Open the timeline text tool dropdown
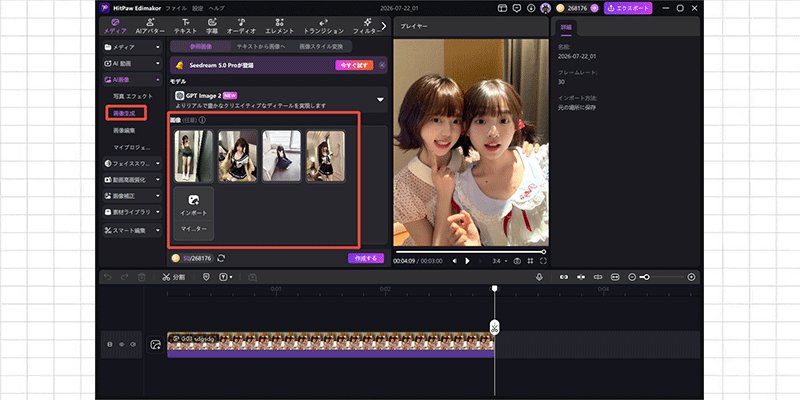The height and width of the screenshot is (400, 800). (226, 277)
